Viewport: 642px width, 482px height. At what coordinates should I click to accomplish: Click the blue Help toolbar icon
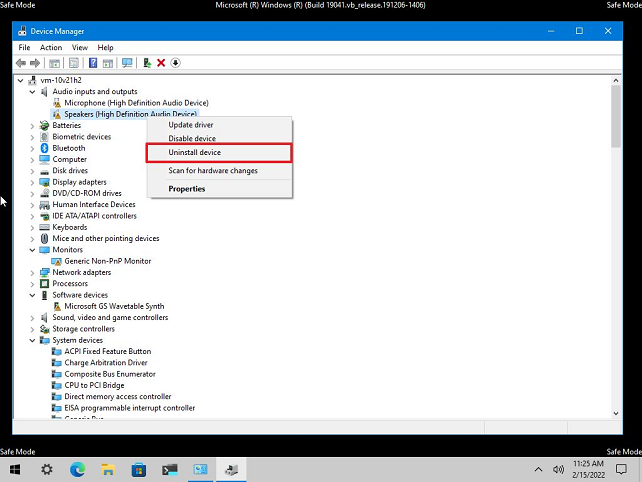93,63
